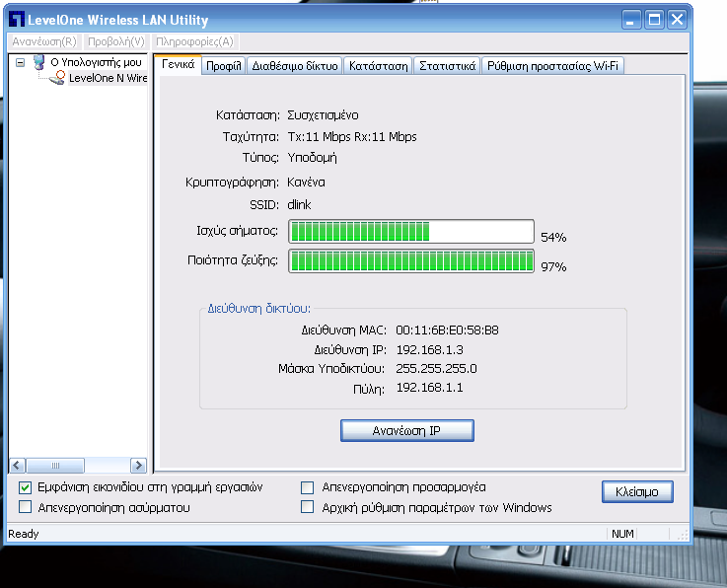Open the Διαθέσιμο δίκτυο tab
This screenshot has height=588, width=727.
click(x=295, y=66)
